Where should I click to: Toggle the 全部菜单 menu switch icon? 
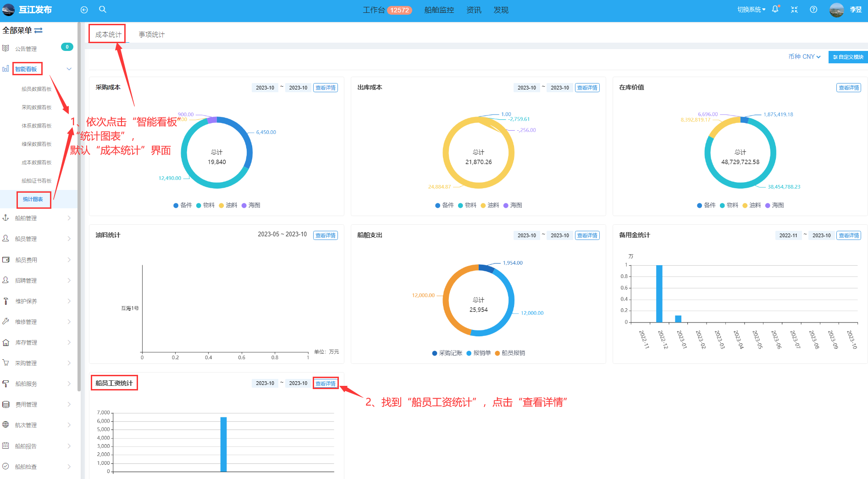39,30
